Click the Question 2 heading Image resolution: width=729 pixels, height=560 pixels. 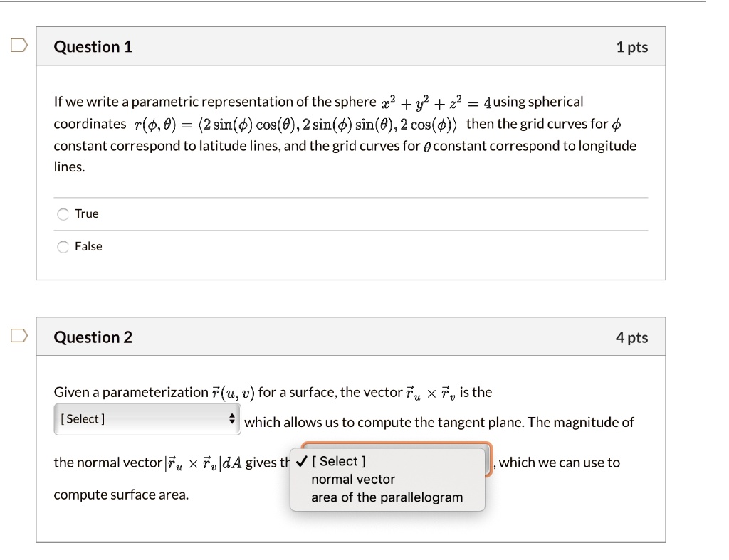[93, 337]
